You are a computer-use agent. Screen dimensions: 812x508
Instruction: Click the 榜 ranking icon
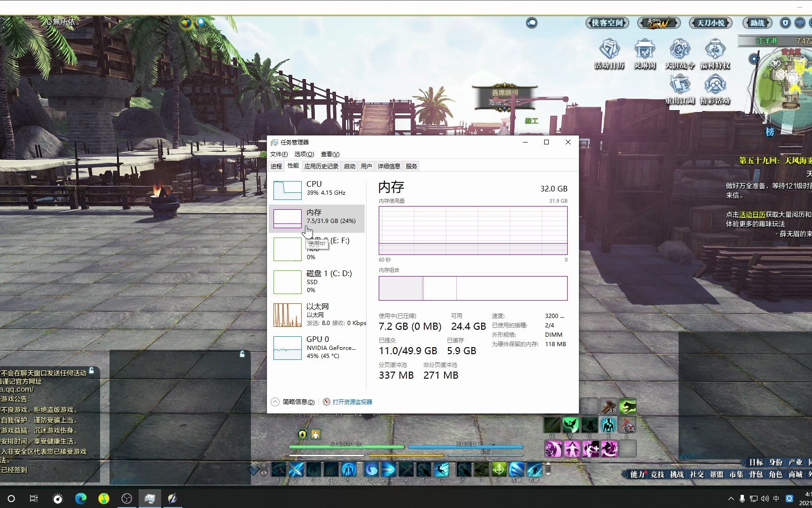(x=770, y=132)
